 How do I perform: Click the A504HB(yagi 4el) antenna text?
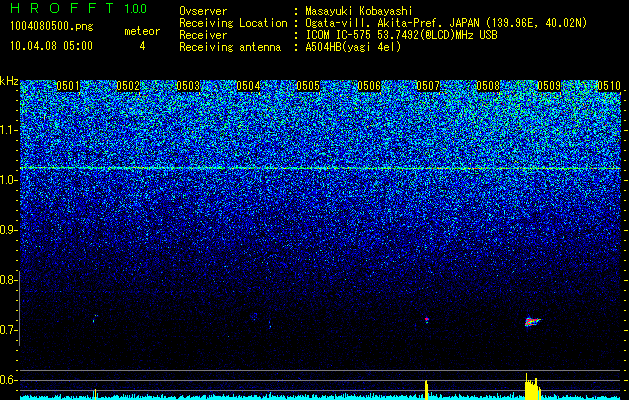[353, 47]
